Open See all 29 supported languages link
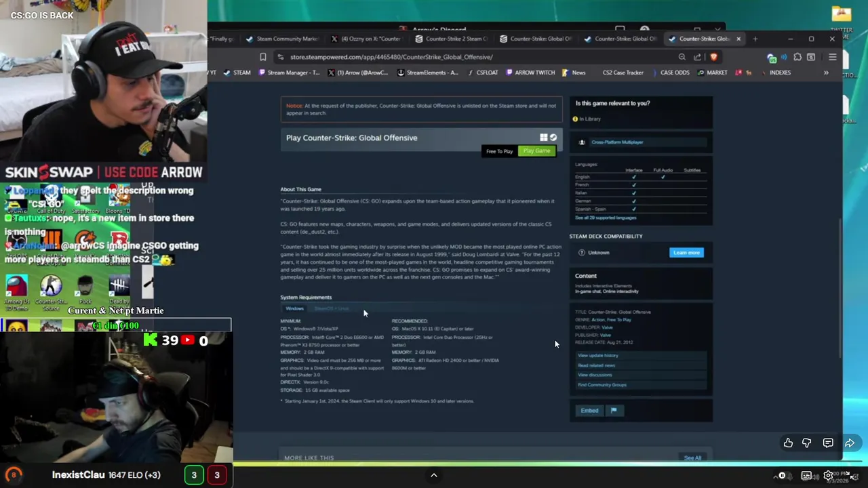The width and height of the screenshot is (868, 488). pyautogui.click(x=606, y=218)
